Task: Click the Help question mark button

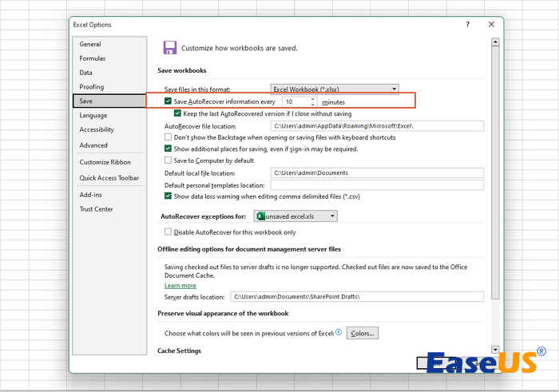Action: pos(467,24)
